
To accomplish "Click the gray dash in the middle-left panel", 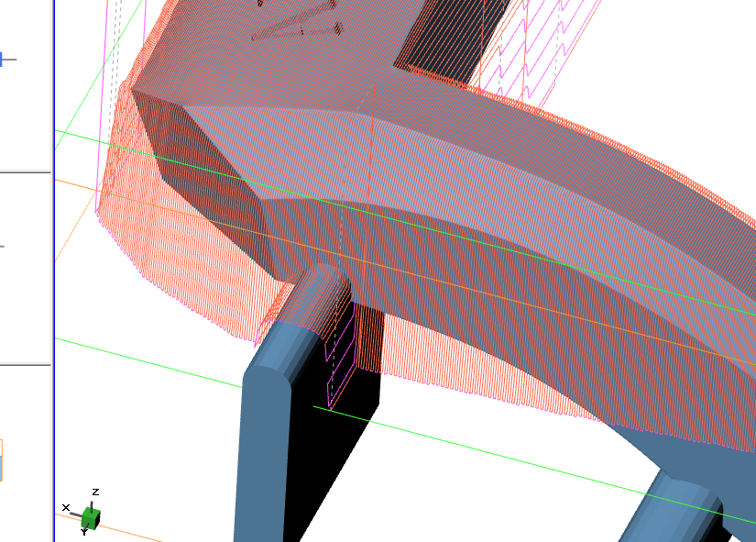I will (x=2, y=247).
